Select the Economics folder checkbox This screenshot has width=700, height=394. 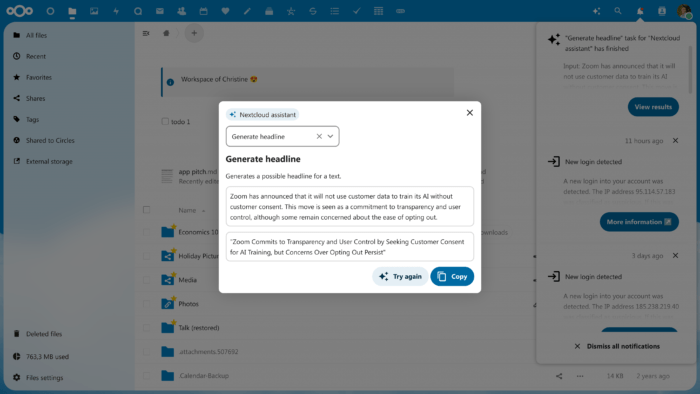(146, 232)
